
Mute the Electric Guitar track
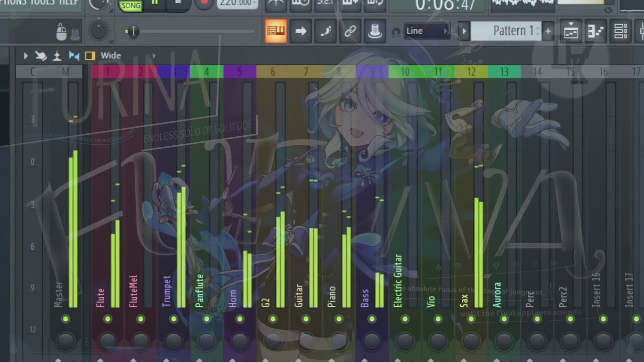[x=405, y=319]
